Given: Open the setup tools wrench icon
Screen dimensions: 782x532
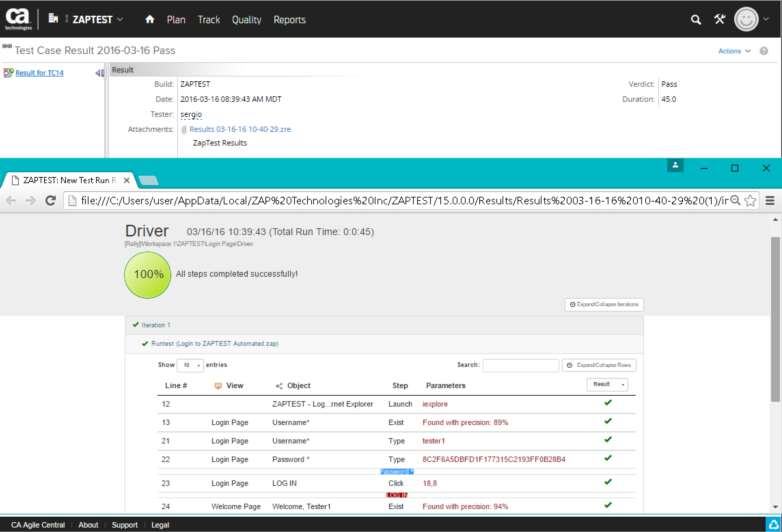Looking at the screenshot, I should [719, 19].
